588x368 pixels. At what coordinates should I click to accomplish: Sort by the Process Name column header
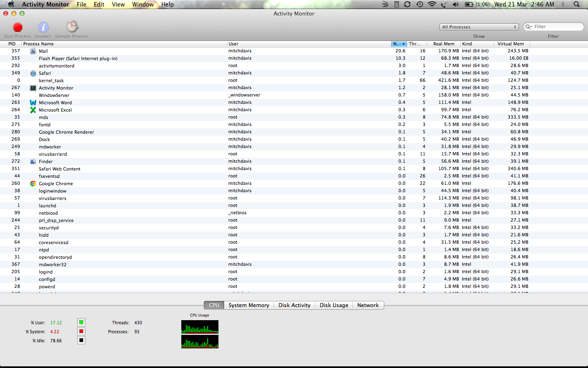tap(124, 44)
